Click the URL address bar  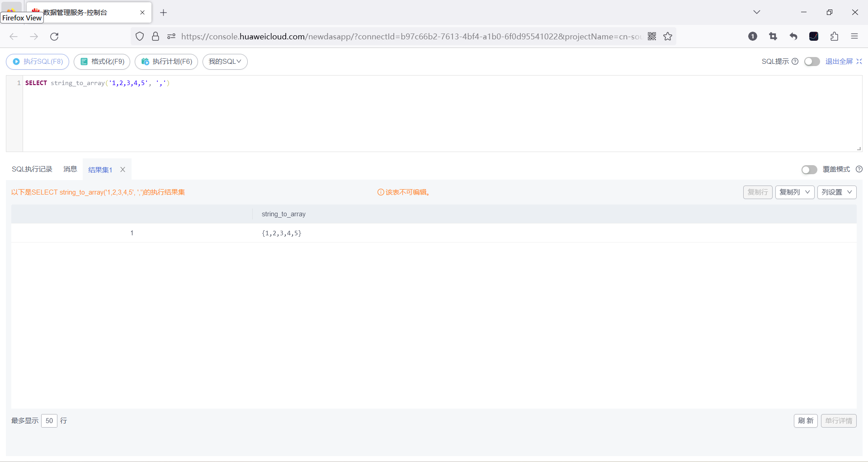click(x=411, y=37)
